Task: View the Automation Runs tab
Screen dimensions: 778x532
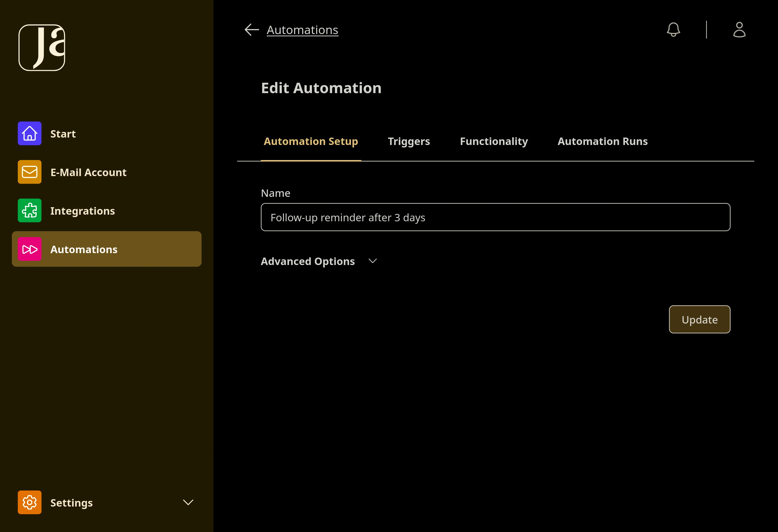Action: (603, 141)
